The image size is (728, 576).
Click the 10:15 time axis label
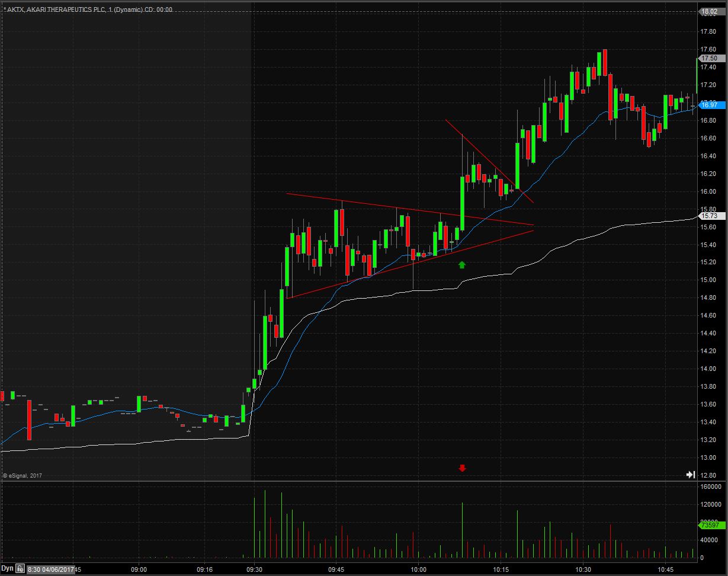click(501, 569)
